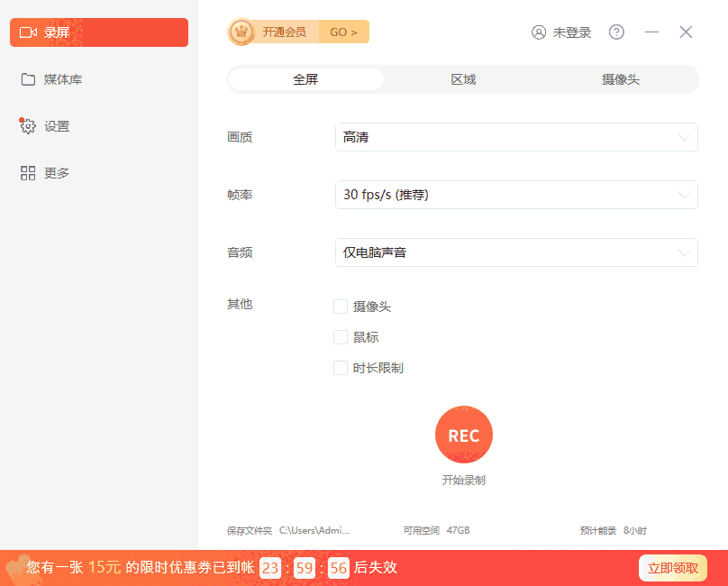Switch to the 区域 region tab
Screen dimensions: 728x586
[x=462, y=79]
